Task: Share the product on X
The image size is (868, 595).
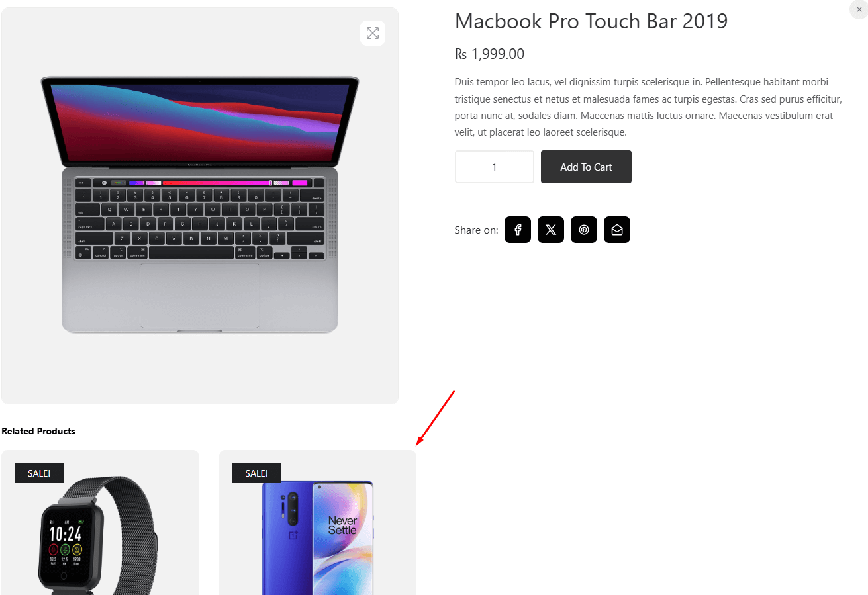Action: pos(550,230)
